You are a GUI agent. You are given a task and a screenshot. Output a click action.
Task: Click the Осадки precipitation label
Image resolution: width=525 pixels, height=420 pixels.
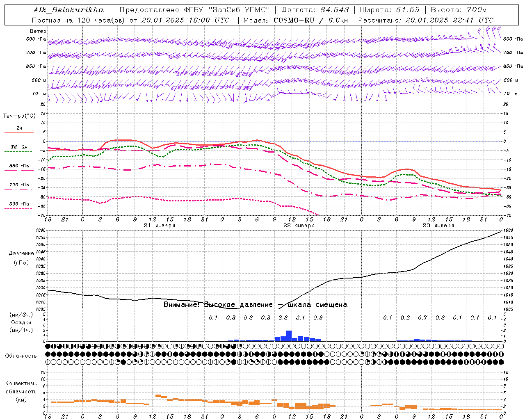point(21,323)
